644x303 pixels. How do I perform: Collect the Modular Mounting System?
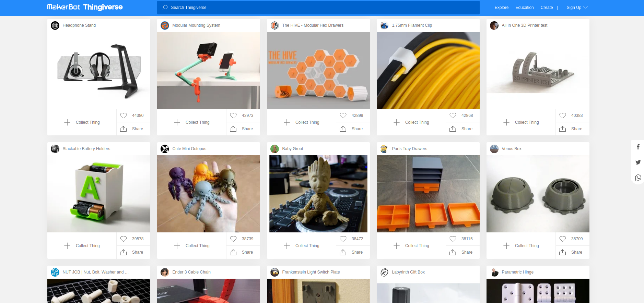pyautogui.click(x=191, y=122)
